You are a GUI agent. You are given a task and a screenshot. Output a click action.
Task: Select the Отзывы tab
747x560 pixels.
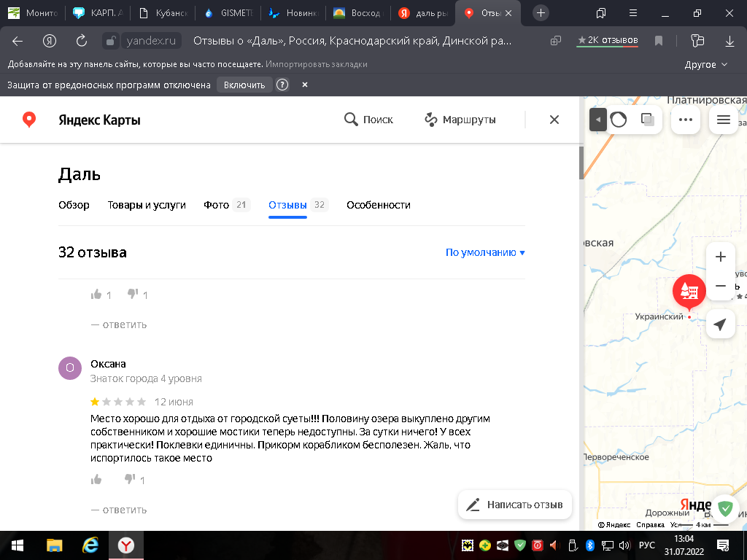coord(298,205)
